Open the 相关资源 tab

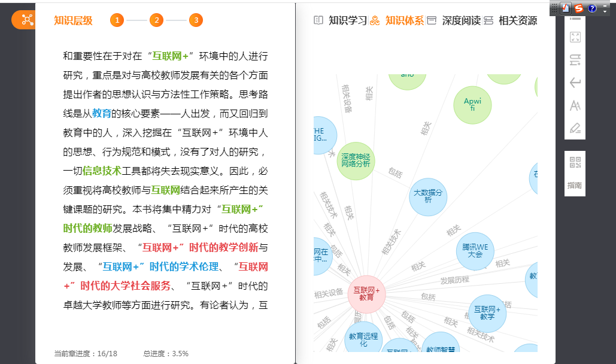coord(511,20)
